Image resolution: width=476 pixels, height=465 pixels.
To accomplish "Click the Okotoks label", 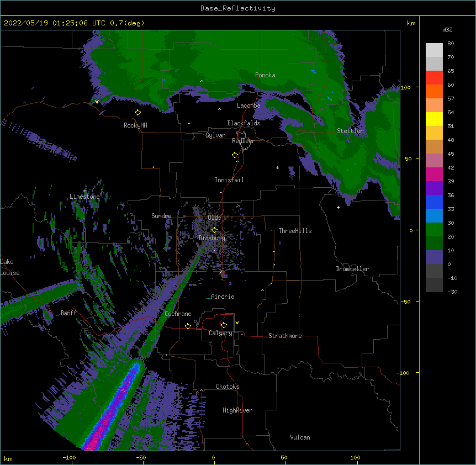I will pos(228,387).
